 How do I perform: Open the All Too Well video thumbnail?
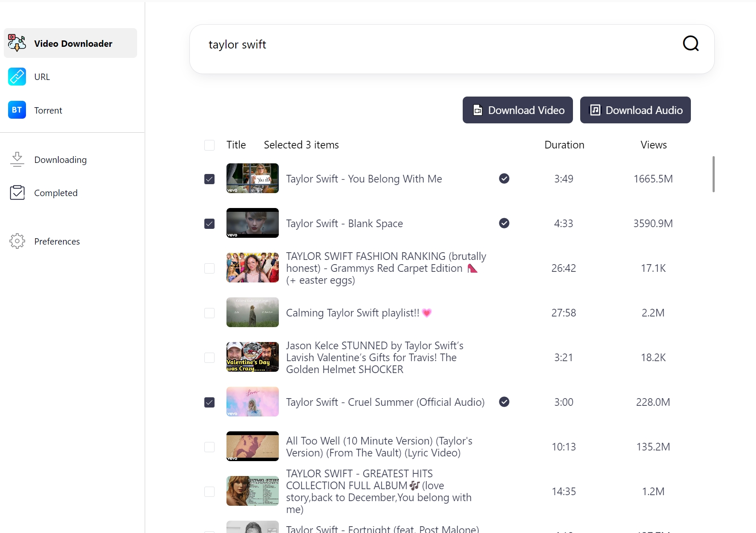pyautogui.click(x=252, y=446)
